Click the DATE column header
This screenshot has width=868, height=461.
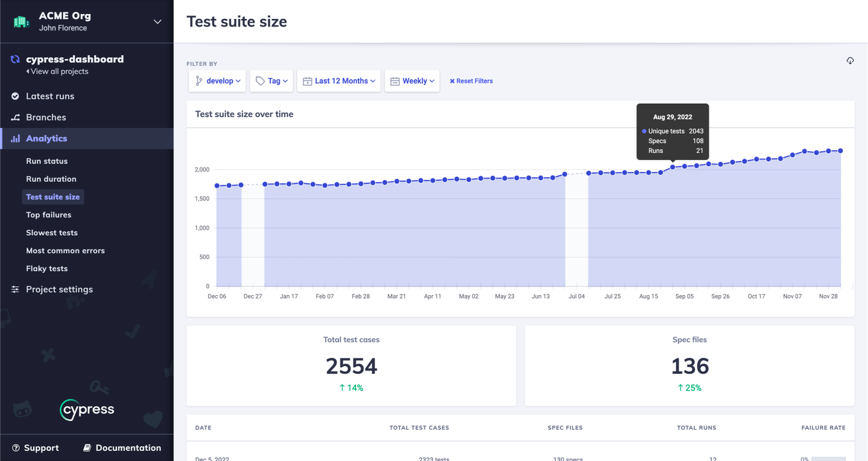click(x=203, y=428)
